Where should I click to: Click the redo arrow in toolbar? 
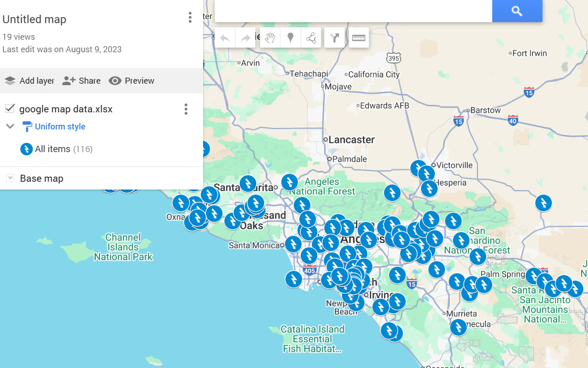246,38
